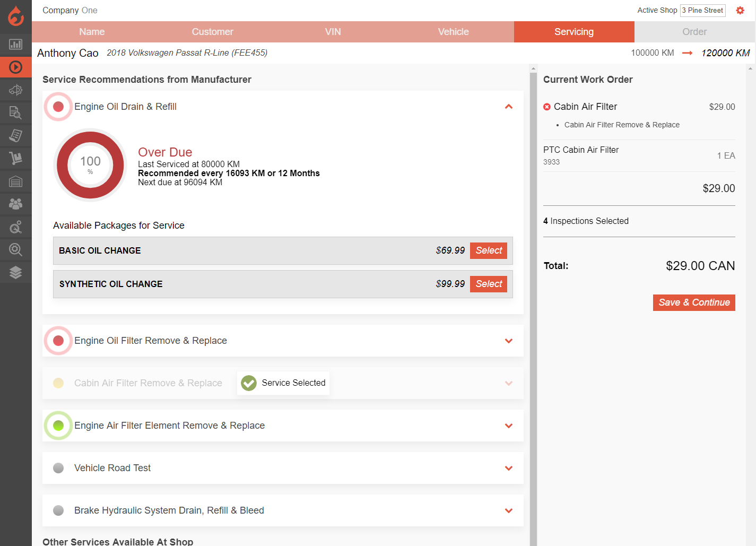Collapse the Engine Oil Drain & Refill section
Screen dimensions: 756x546
click(509, 107)
